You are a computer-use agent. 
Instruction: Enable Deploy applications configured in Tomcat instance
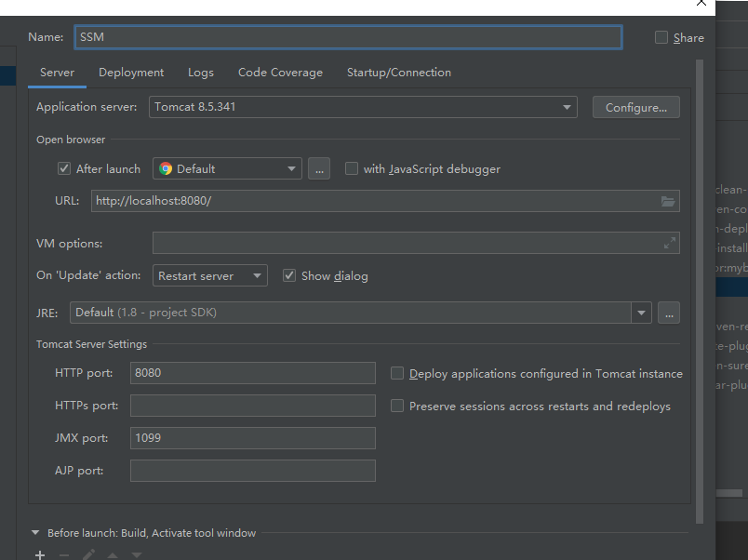click(397, 373)
